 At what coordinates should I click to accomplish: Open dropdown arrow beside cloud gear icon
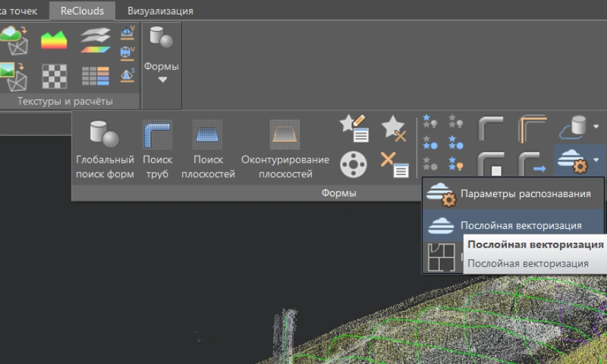pos(595,160)
